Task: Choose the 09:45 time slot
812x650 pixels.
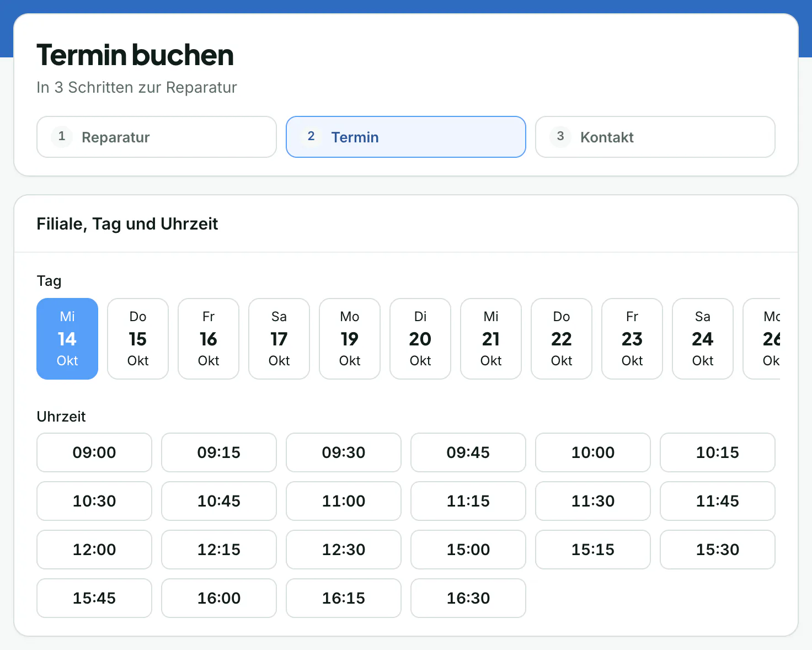Action: (x=468, y=452)
